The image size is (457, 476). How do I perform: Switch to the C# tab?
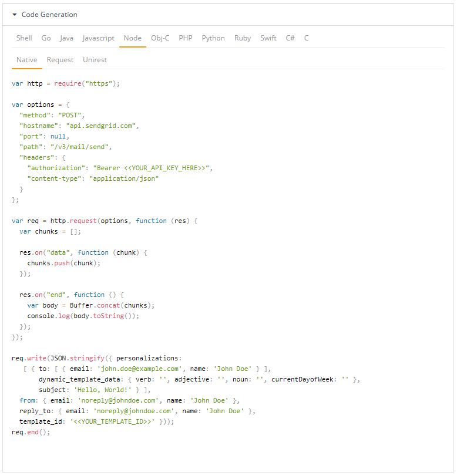(290, 38)
